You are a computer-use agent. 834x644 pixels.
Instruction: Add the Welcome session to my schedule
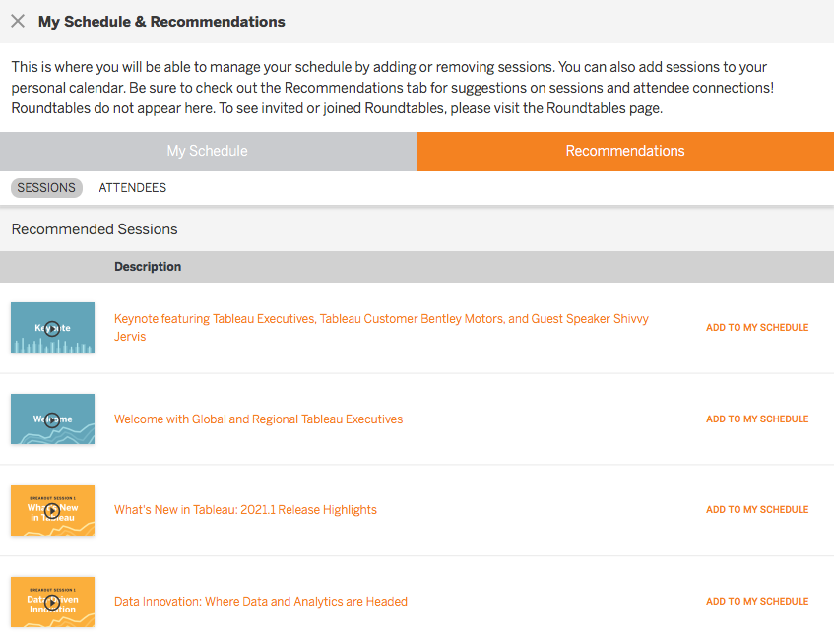coord(757,419)
